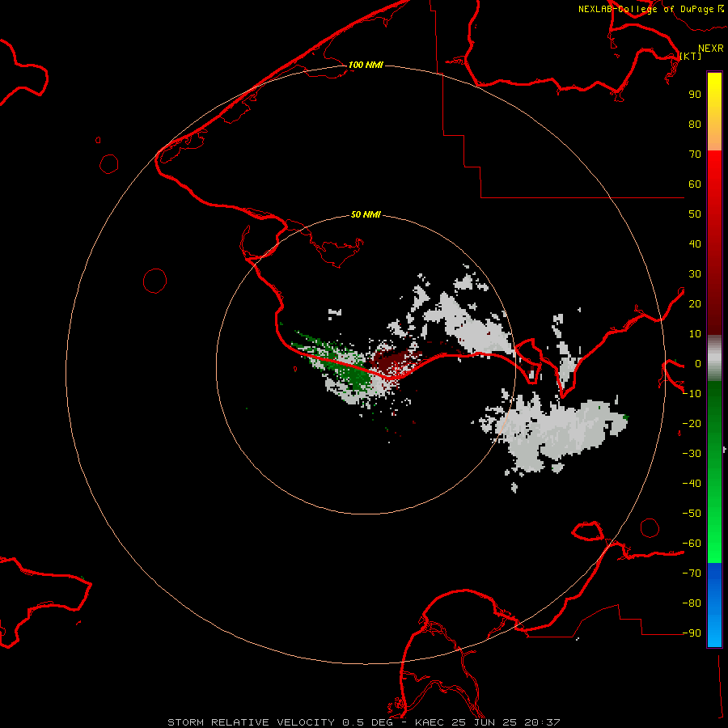Image resolution: width=728 pixels, height=728 pixels.
Task: Click the 0 value on the velocity scale
Action: pos(698,364)
